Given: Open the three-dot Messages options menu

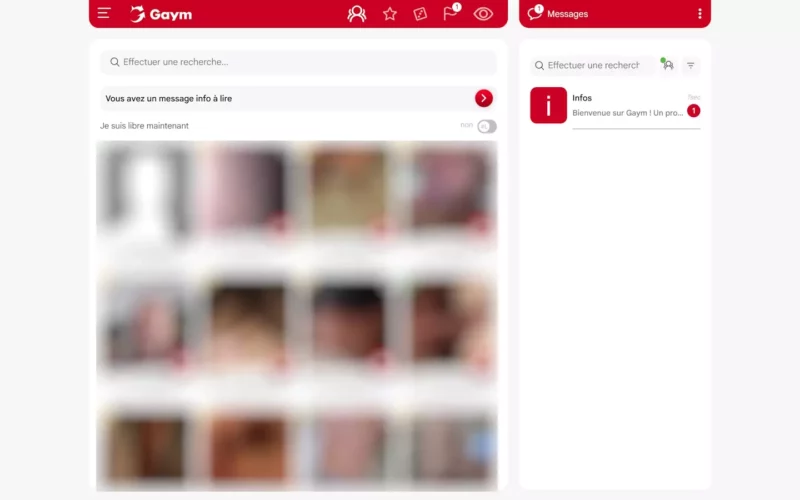Looking at the screenshot, I should (699, 14).
